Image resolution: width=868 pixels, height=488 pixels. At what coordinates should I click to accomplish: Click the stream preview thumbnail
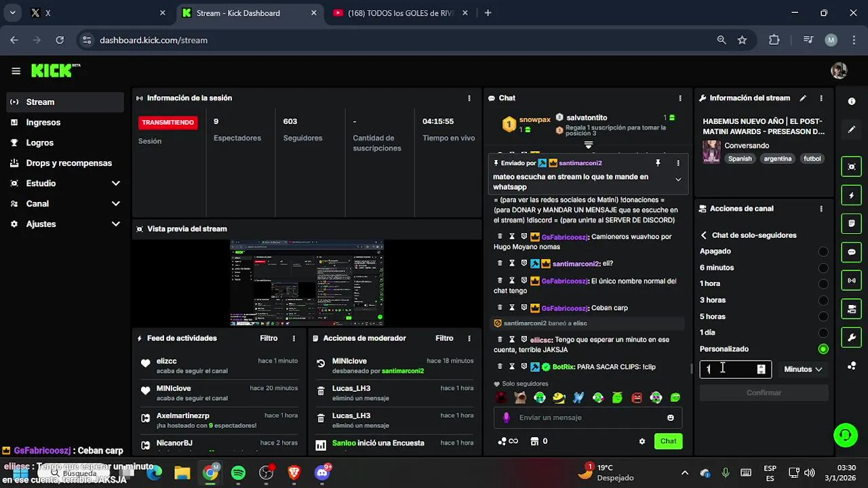click(x=307, y=283)
